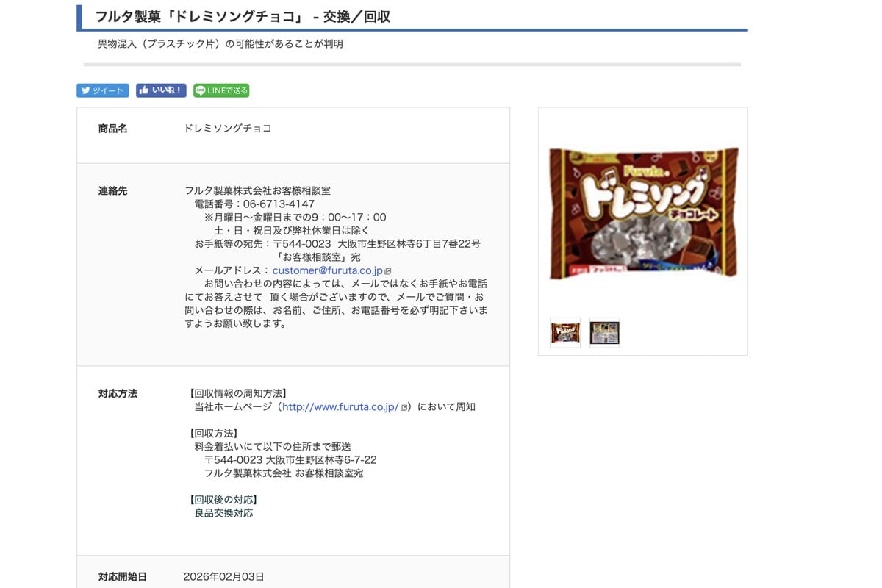The height and width of the screenshot is (588, 882).
Task: Click the date 2026年02月03日
Action: pos(223,576)
